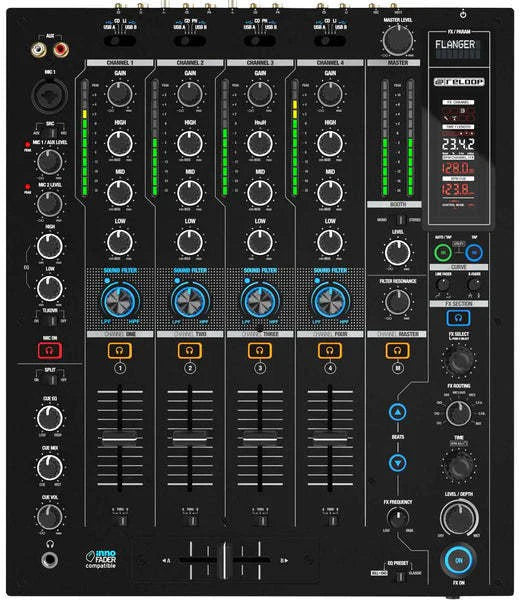Toggle the EQ Preset switch
Screen dimensions: 520x600
tap(399, 576)
